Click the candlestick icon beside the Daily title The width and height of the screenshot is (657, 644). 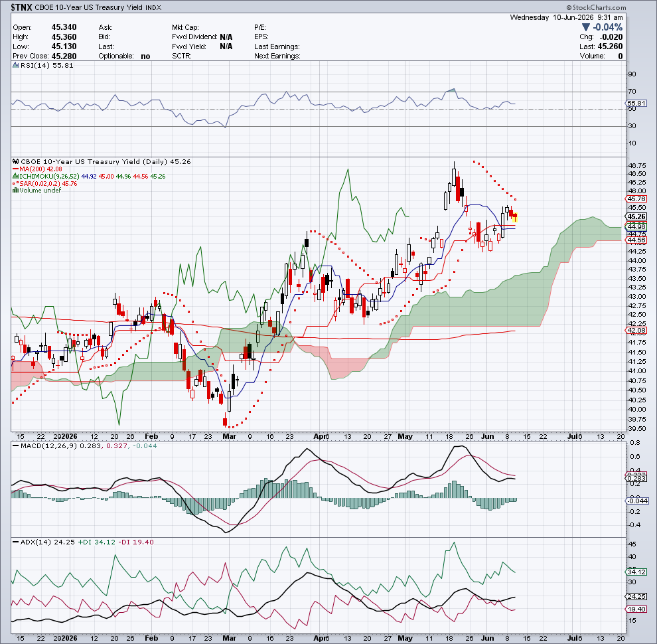pyautogui.click(x=15, y=161)
